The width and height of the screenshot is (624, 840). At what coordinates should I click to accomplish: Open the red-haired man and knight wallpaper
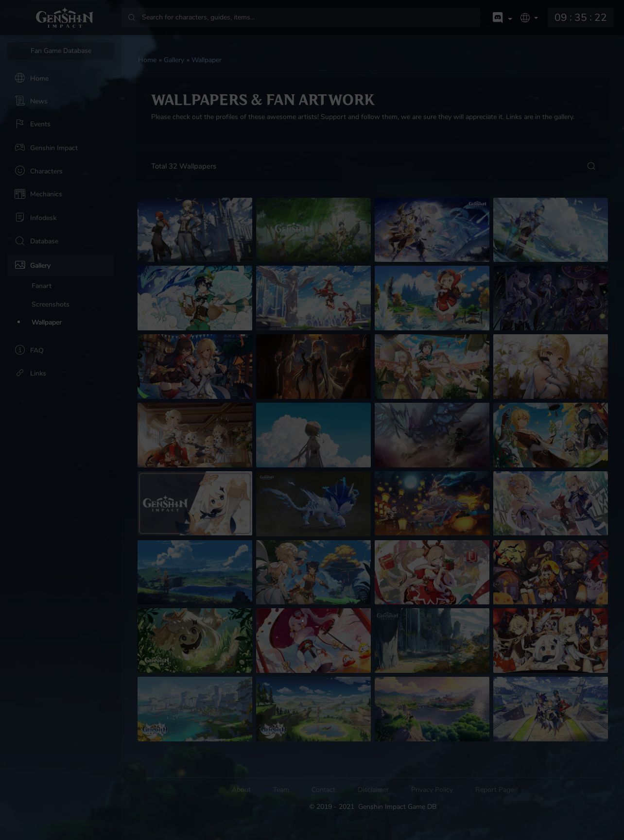(195, 230)
